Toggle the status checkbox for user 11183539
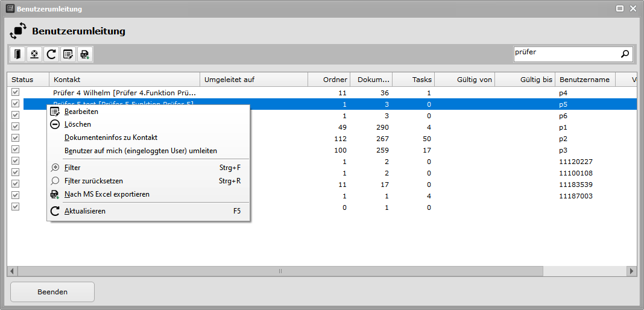Image resolution: width=644 pixels, height=310 pixels. coord(16,183)
